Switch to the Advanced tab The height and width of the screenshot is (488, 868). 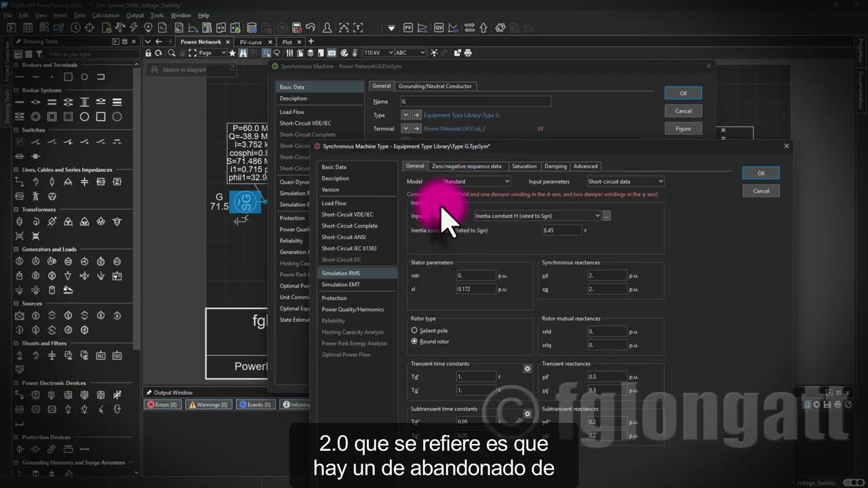point(585,166)
